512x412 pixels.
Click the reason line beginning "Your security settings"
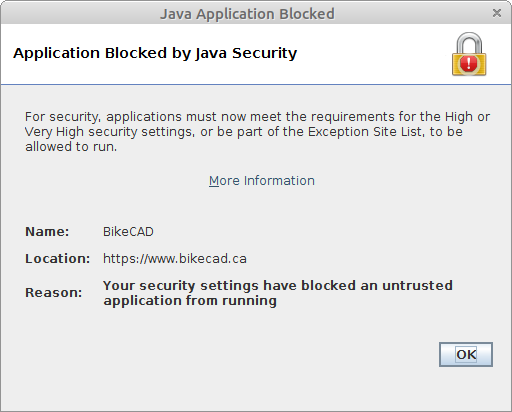coord(278,285)
